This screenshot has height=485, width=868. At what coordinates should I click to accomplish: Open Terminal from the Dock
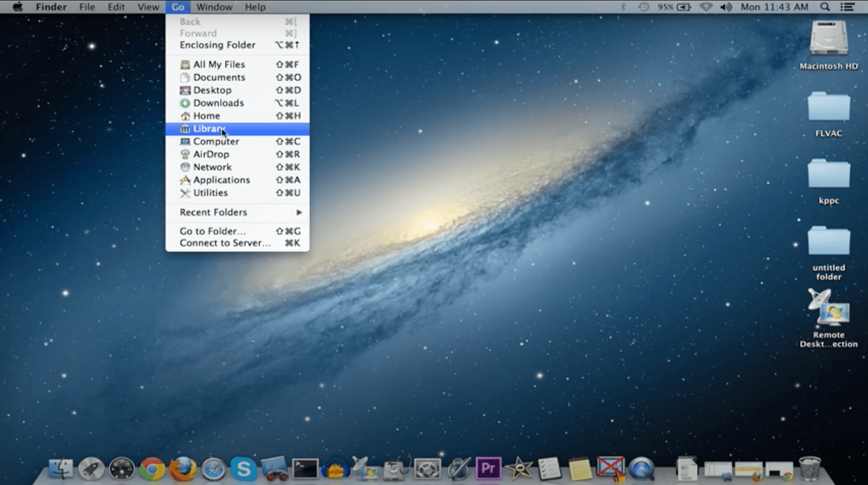coord(305,469)
